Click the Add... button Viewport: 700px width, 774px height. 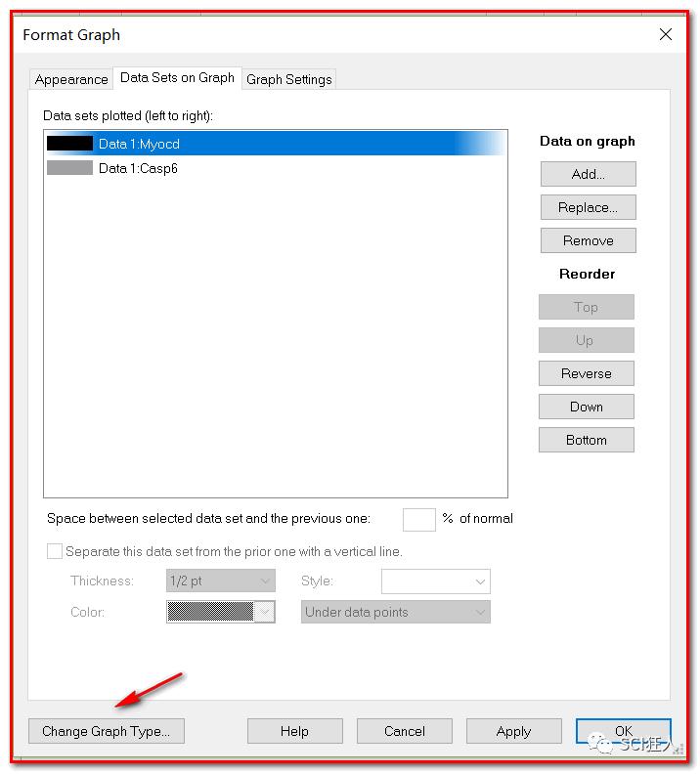588,174
